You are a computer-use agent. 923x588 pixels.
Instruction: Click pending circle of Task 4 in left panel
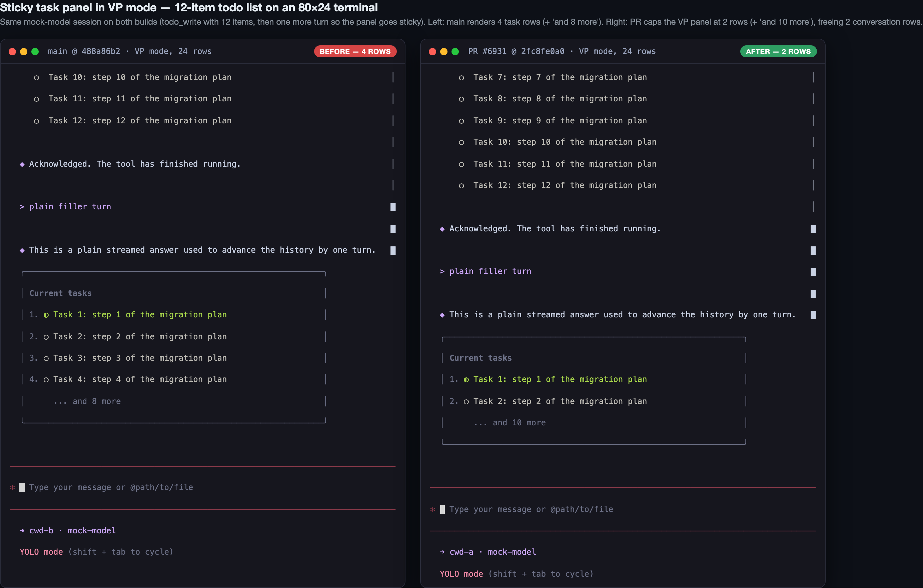(x=46, y=380)
